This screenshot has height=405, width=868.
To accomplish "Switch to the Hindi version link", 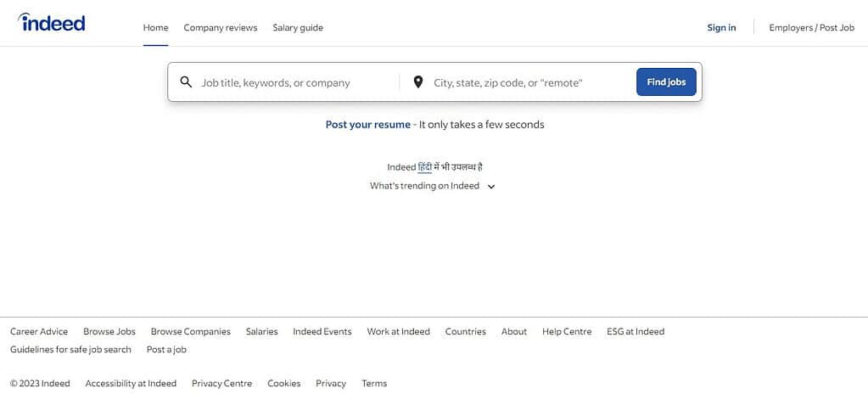I will [x=424, y=166].
